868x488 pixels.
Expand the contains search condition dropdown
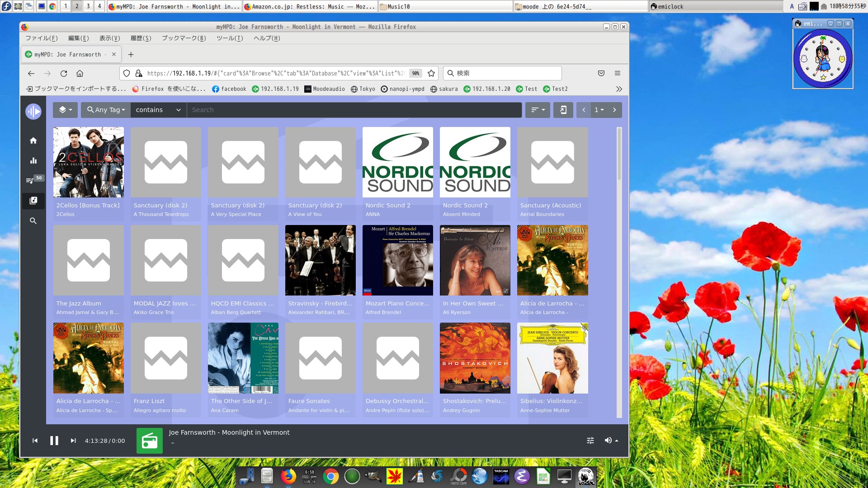click(158, 110)
